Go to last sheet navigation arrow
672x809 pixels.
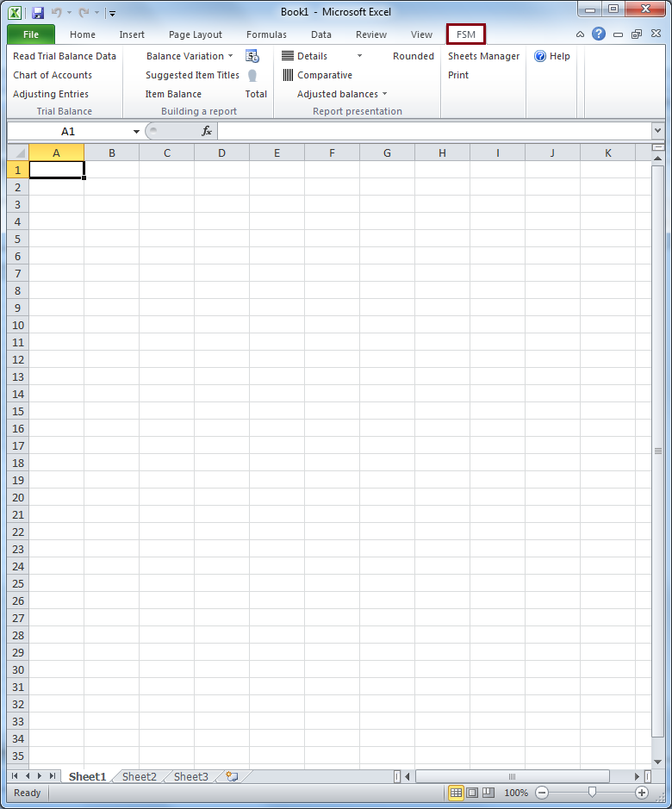53,776
